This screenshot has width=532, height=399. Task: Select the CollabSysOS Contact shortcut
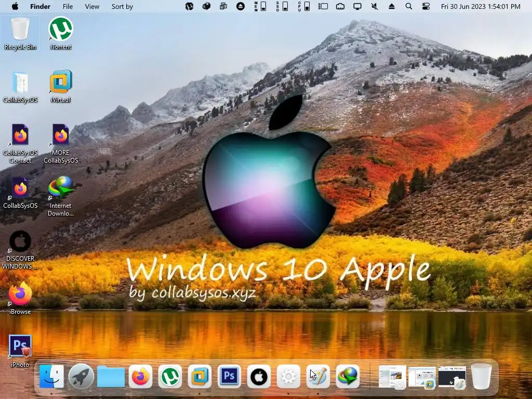pos(20,143)
